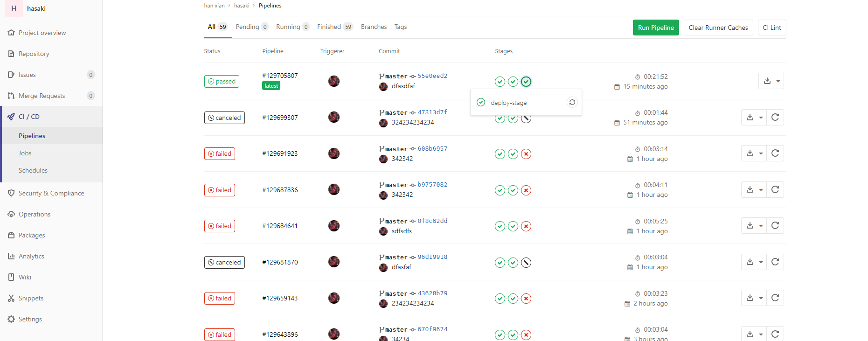Switch to the Pending tab
Image resolution: width=868 pixels, height=341 pixels.
pyautogui.click(x=252, y=27)
